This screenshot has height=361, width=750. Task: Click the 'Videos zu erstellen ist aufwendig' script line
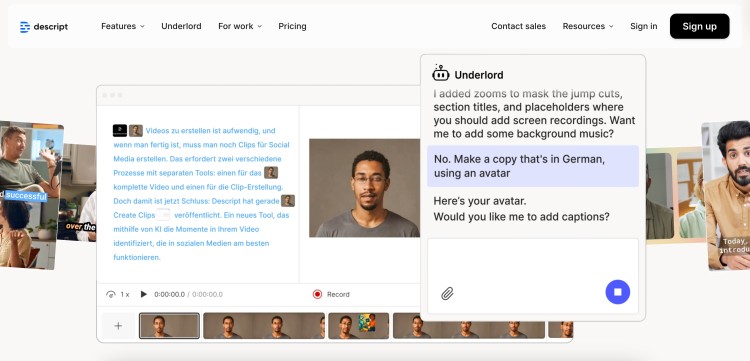(x=210, y=131)
